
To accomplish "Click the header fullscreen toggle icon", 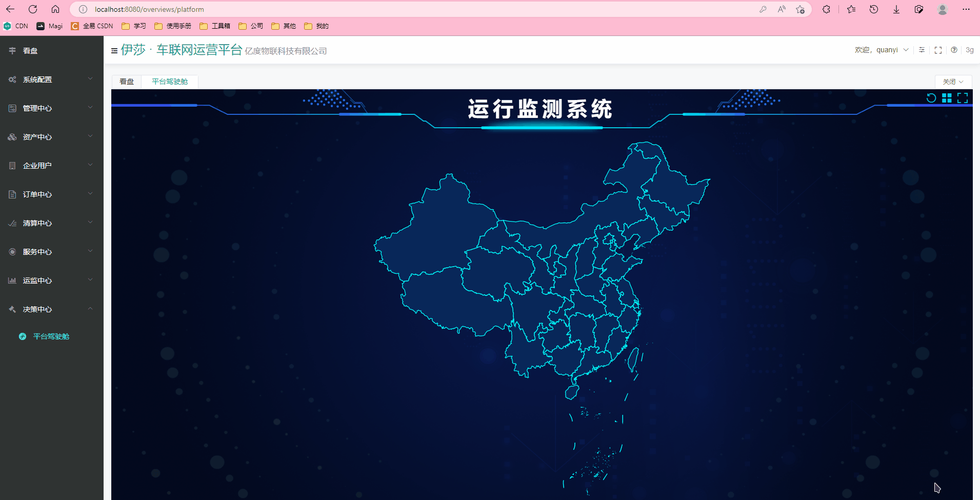I will coord(938,50).
